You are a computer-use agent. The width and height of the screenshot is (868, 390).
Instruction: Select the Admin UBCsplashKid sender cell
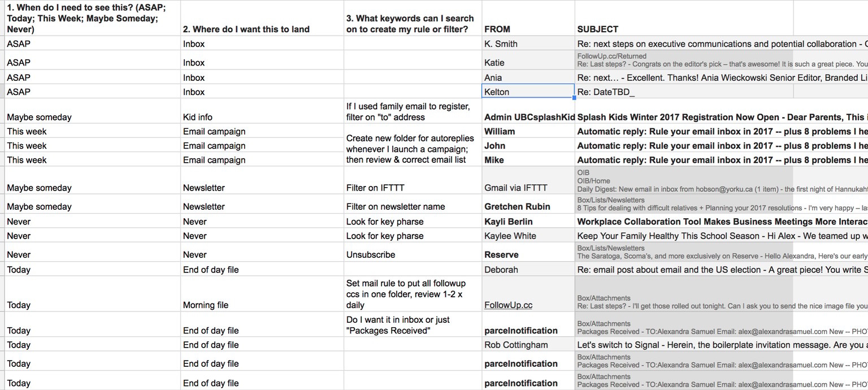point(528,111)
